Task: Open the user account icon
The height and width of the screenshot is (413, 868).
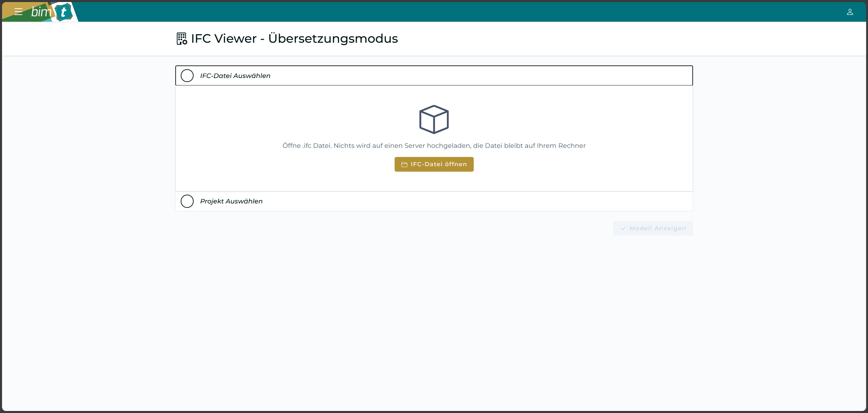Action: 850,12
